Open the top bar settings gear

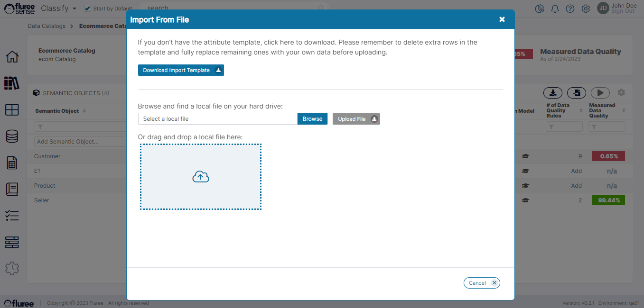(586, 9)
